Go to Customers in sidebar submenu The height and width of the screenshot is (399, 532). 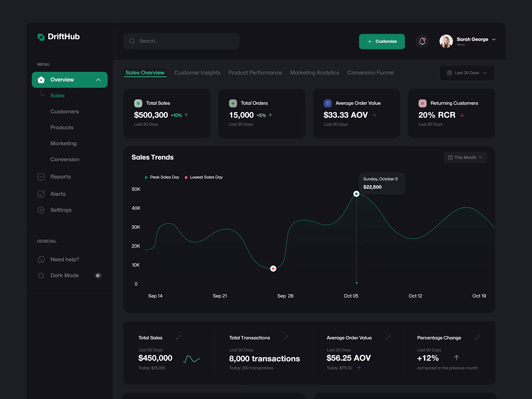(65, 112)
